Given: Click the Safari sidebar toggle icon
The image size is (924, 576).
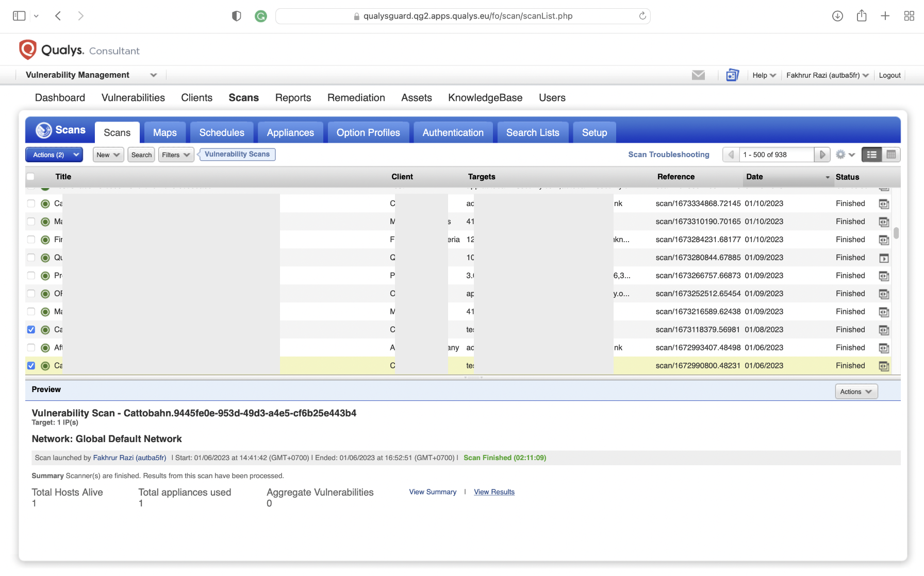Looking at the screenshot, I should point(19,16).
